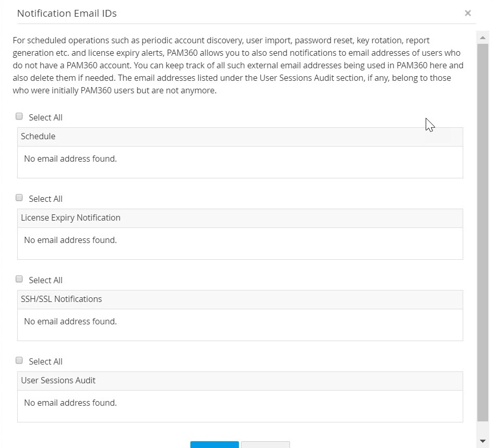This screenshot has width=494, height=448.
Task: Click the Schedule section header
Action: (38, 136)
